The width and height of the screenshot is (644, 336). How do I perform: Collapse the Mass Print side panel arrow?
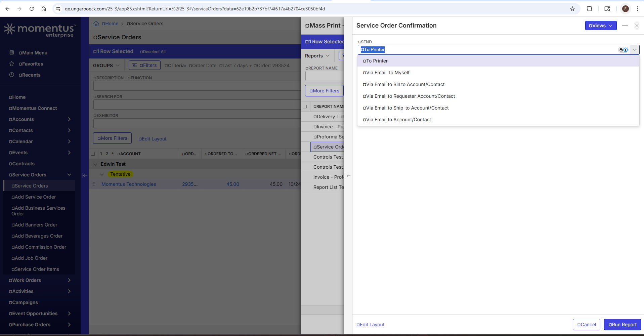(x=348, y=176)
